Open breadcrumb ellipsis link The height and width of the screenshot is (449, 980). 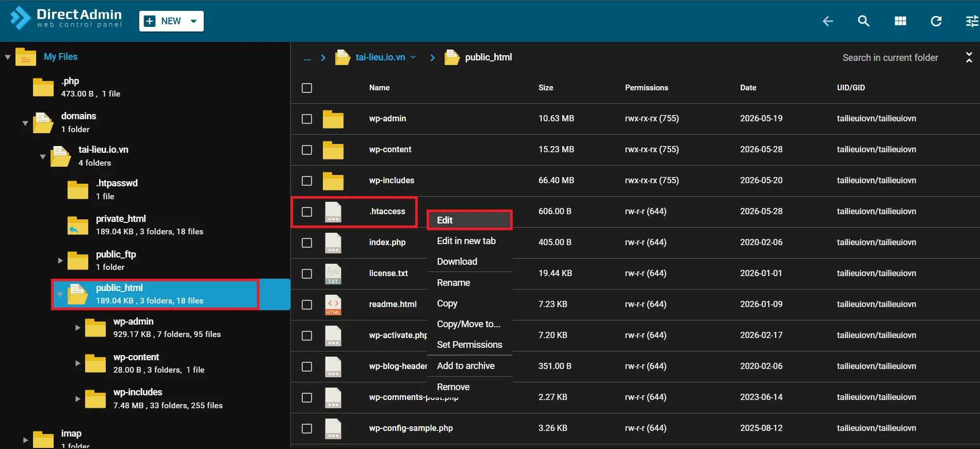[307, 58]
